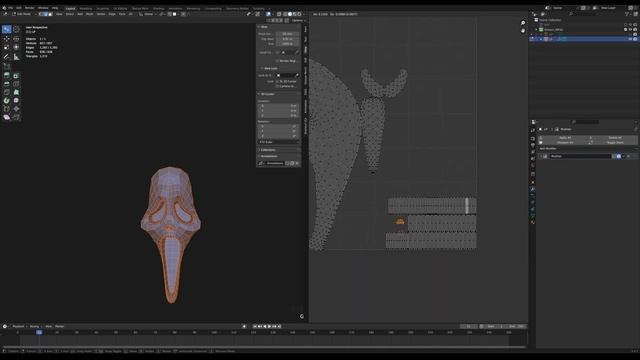Image resolution: width=640 pixels, height=360 pixels.
Task: Select the Knife tool
Action: click(7, 92)
